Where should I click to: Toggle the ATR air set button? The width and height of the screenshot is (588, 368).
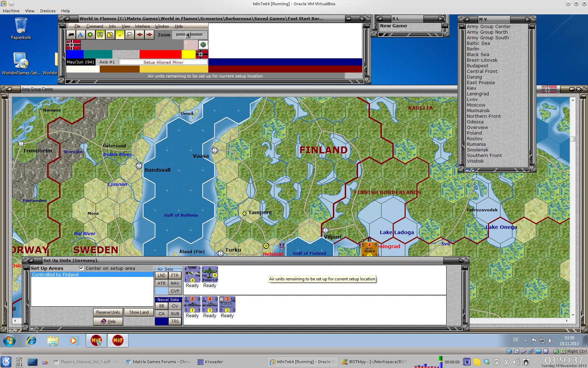[161, 283]
